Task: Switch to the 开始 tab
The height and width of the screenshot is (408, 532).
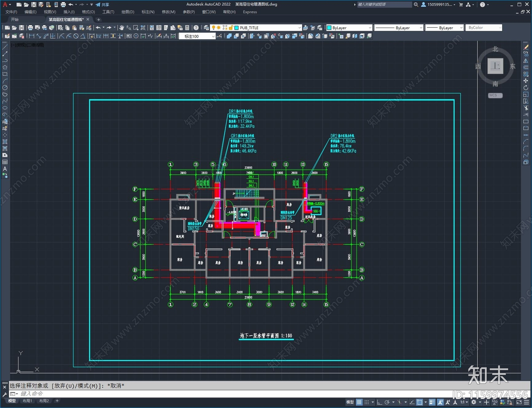Action: point(15,19)
